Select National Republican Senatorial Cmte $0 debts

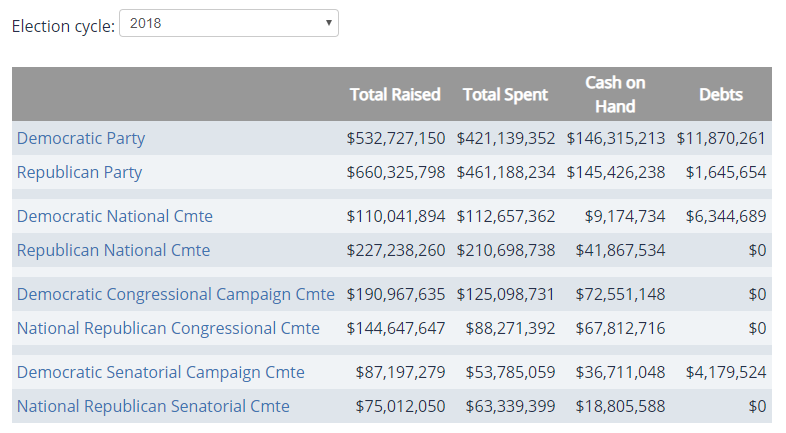pos(757,406)
